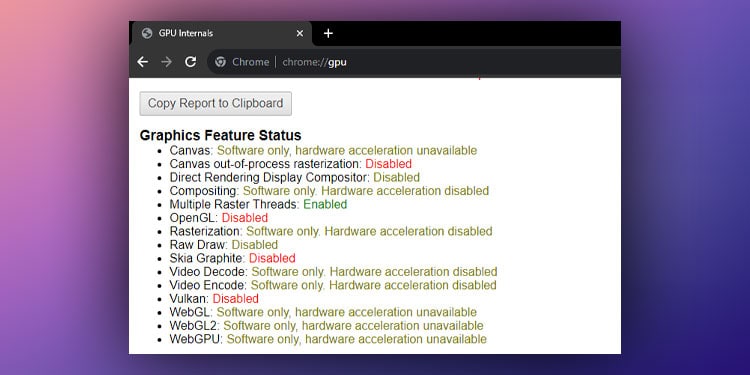Click Canvas out-of-process rasterization Disabled text
This screenshot has width=750, height=375.
click(x=388, y=164)
